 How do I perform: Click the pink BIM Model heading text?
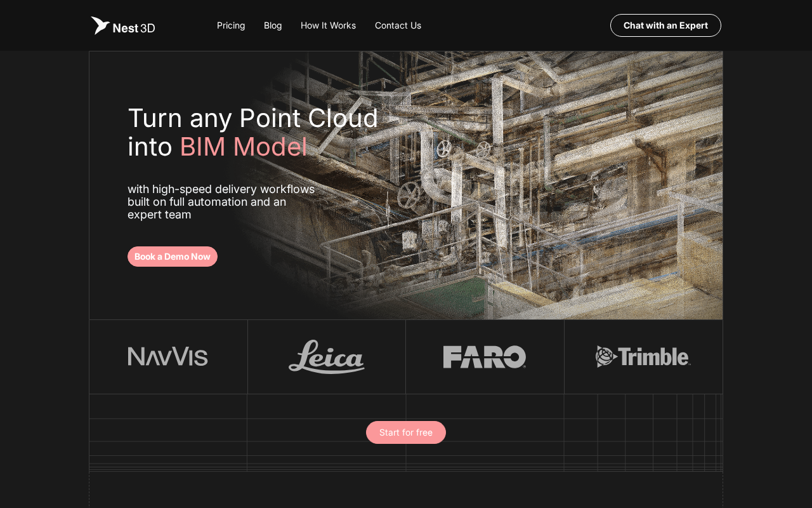point(244,147)
